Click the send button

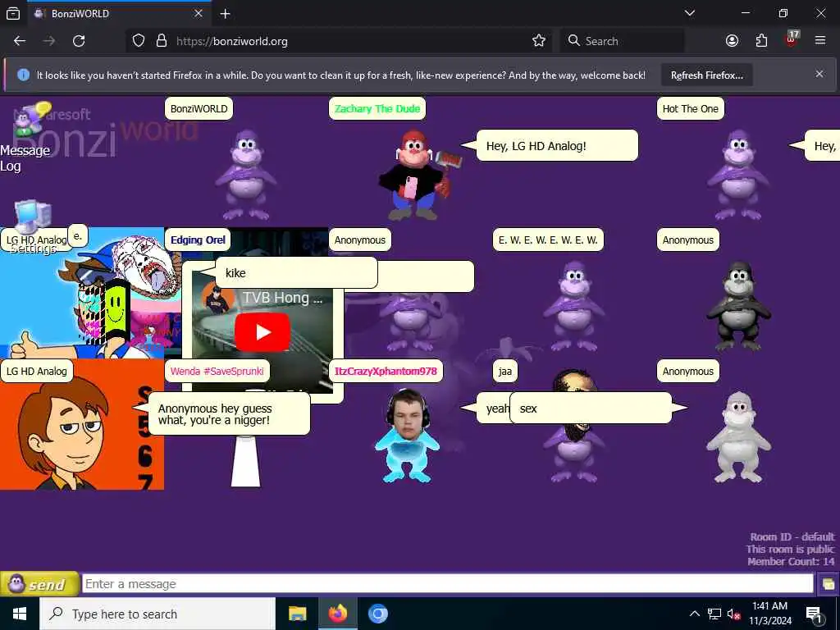tap(39, 584)
